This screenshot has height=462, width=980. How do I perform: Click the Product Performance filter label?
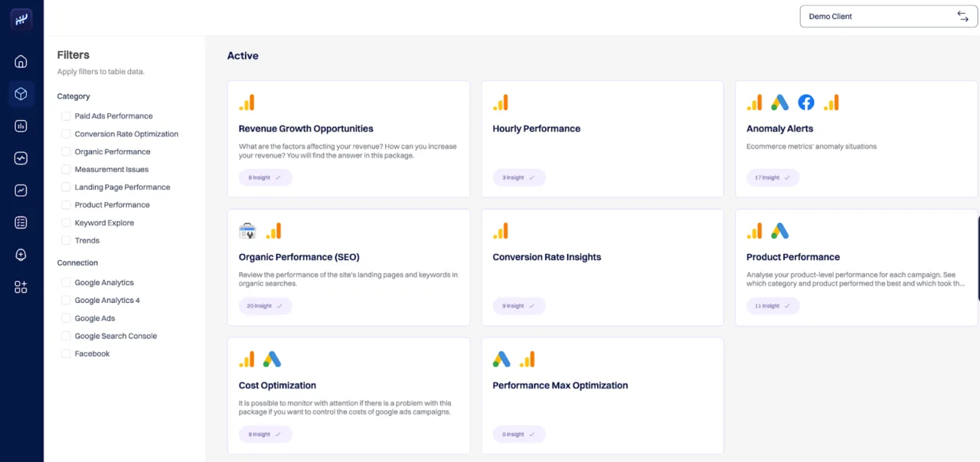[112, 205]
